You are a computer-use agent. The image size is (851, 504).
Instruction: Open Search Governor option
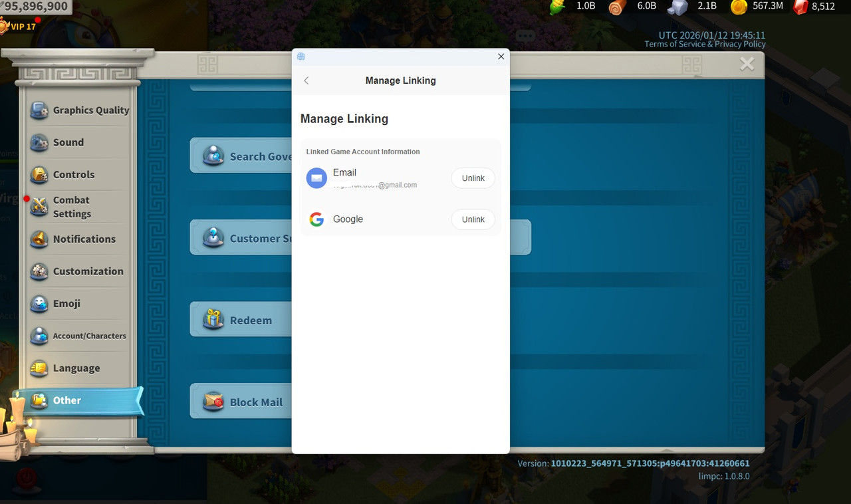tap(241, 156)
